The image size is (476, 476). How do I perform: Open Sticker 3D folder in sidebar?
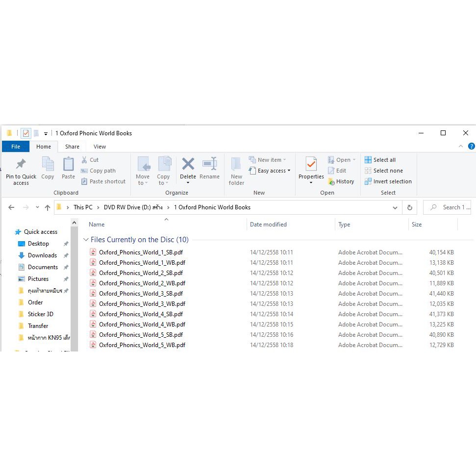pos(35,314)
